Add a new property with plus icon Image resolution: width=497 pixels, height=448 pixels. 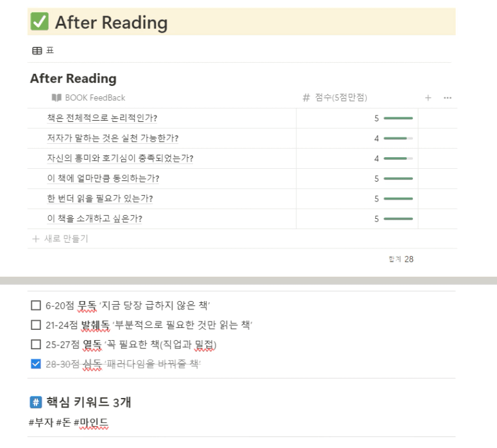(x=428, y=98)
